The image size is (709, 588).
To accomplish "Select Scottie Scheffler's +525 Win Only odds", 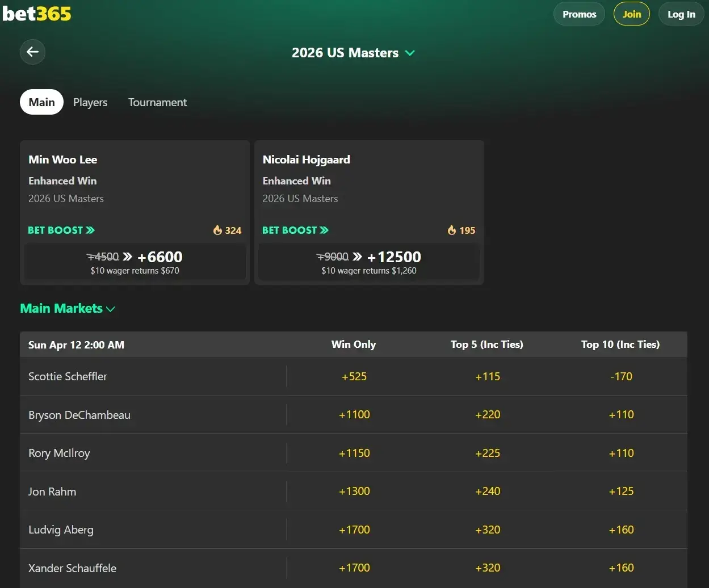I will (x=354, y=376).
